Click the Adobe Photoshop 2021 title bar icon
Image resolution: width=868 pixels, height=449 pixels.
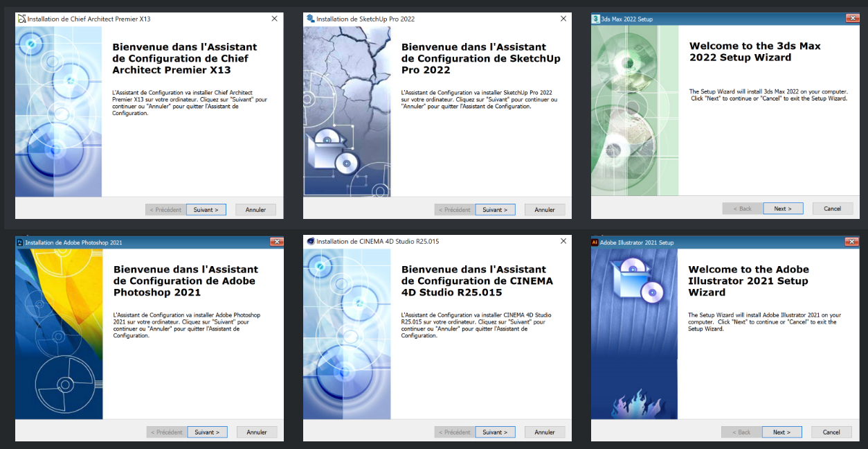click(20, 243)
